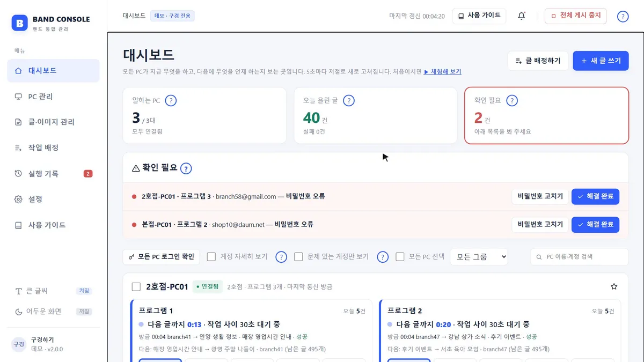Toggle 큰 글씨 large text setting
The height and width of the screenshot is (362, 644).
[53, 291]
